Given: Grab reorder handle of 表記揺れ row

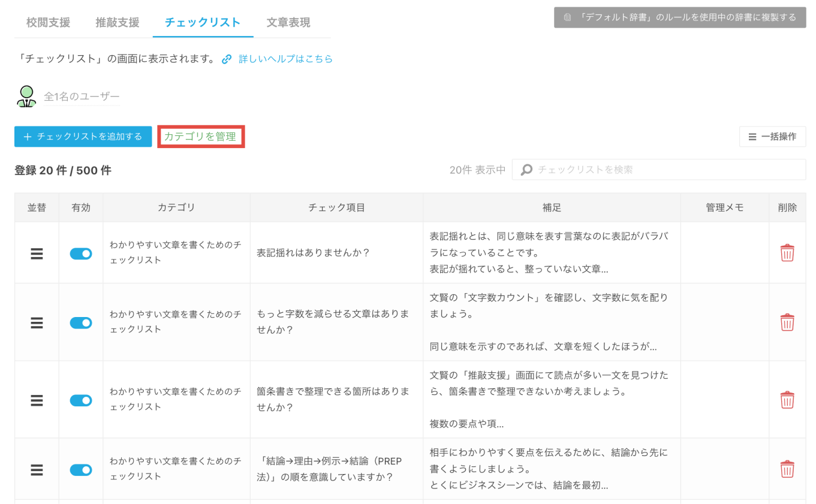Looking at the screenshot, I should point(37,253).
